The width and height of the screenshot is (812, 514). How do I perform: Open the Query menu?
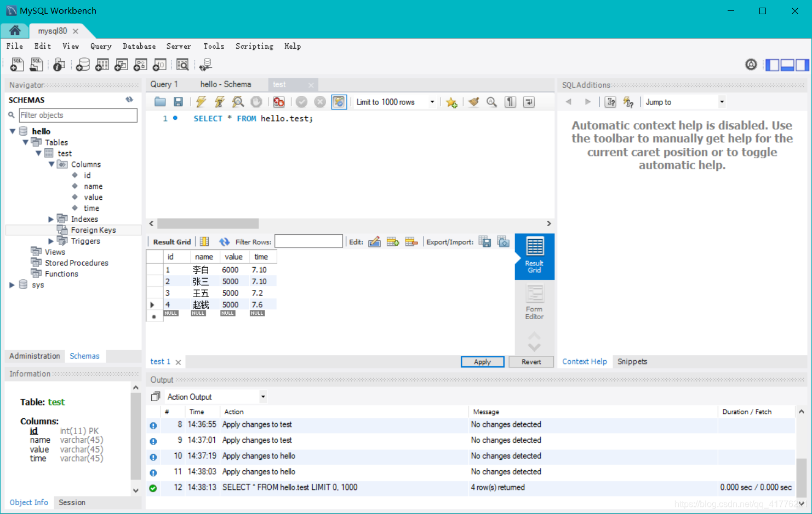(x=101, y=47)
